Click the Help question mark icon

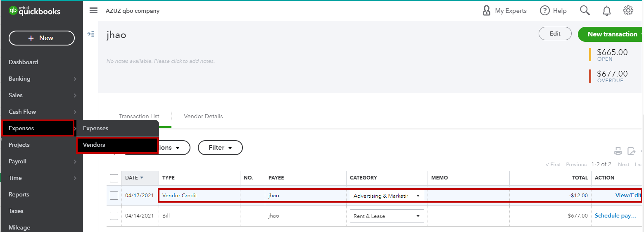545,11
